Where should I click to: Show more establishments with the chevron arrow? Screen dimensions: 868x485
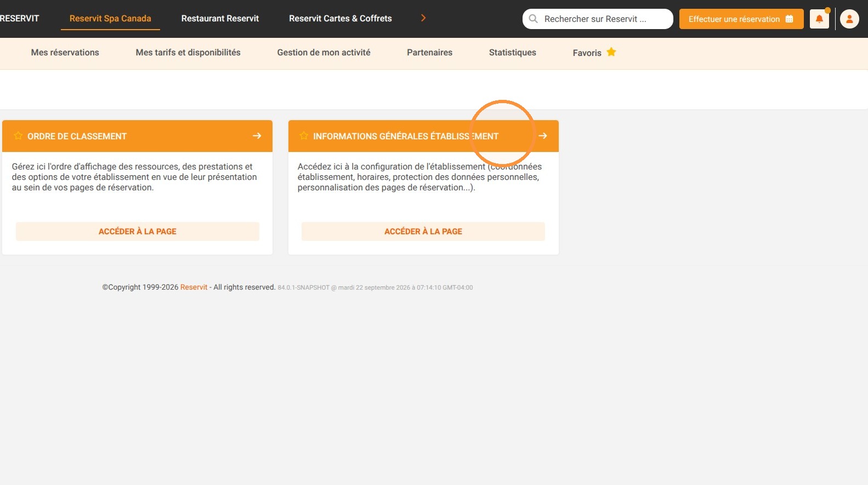click(x=423, y=18)
